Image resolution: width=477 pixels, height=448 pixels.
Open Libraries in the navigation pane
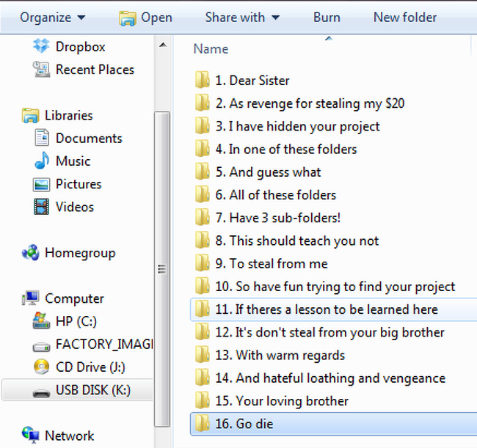pos(68,115)
